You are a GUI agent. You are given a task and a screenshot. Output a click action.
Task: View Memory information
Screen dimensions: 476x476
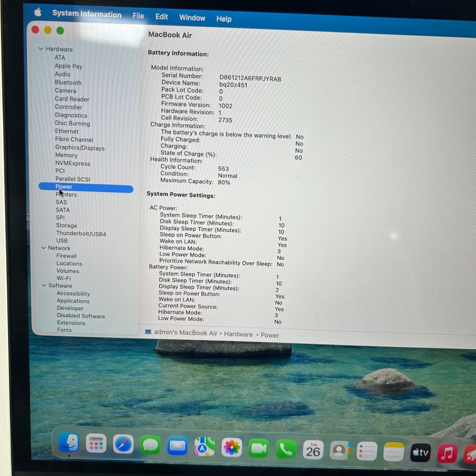point(66,155)
